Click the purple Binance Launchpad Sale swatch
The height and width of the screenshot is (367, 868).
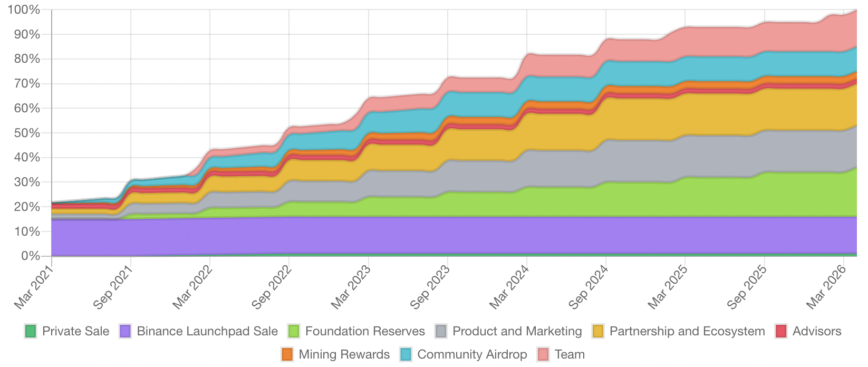click(x=126, y=331)
